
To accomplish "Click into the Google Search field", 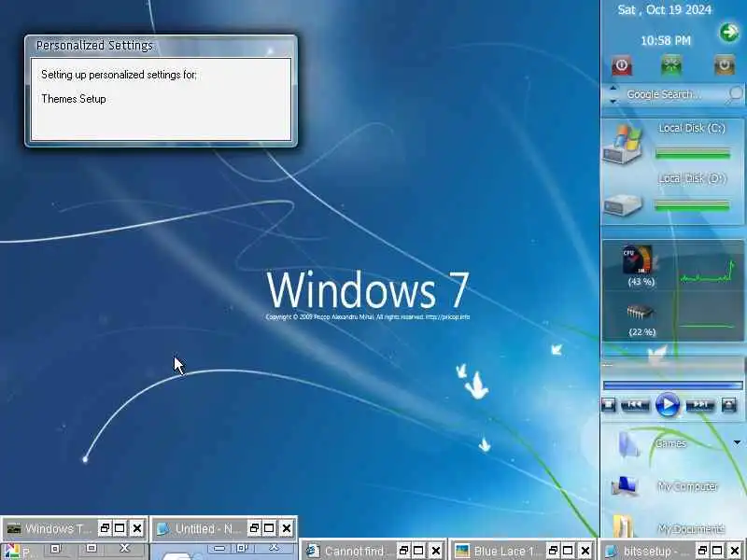I will point(671,94).
